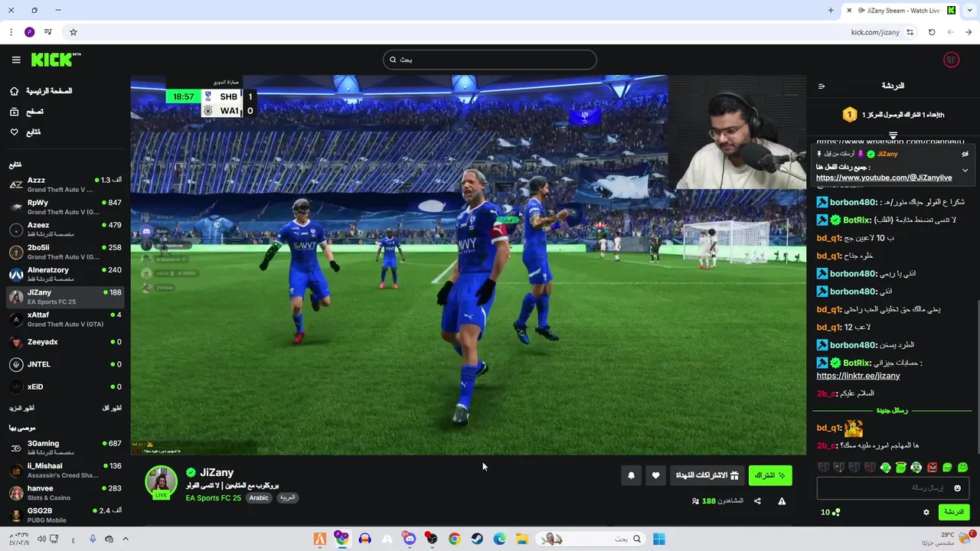Open the user profile avatar top right
980x551 pixels.
[x=952, y=60]
